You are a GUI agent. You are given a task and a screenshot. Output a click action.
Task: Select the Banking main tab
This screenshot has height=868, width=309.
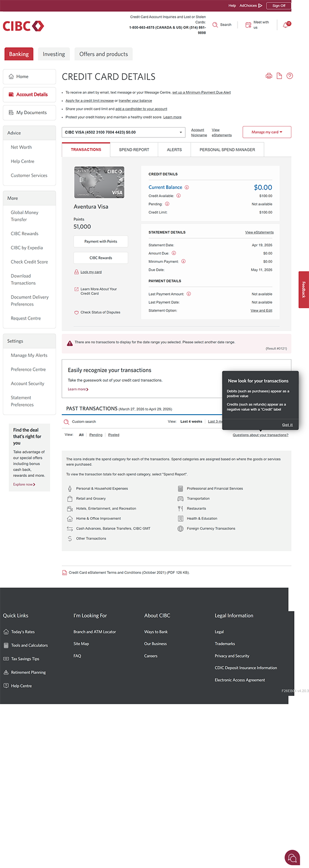click(x=19, y=54)
